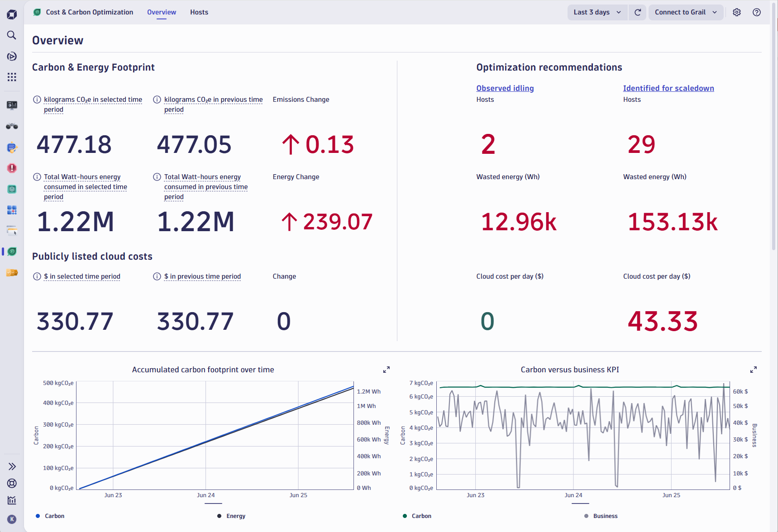Open the settings gear icon

point(736,12)
